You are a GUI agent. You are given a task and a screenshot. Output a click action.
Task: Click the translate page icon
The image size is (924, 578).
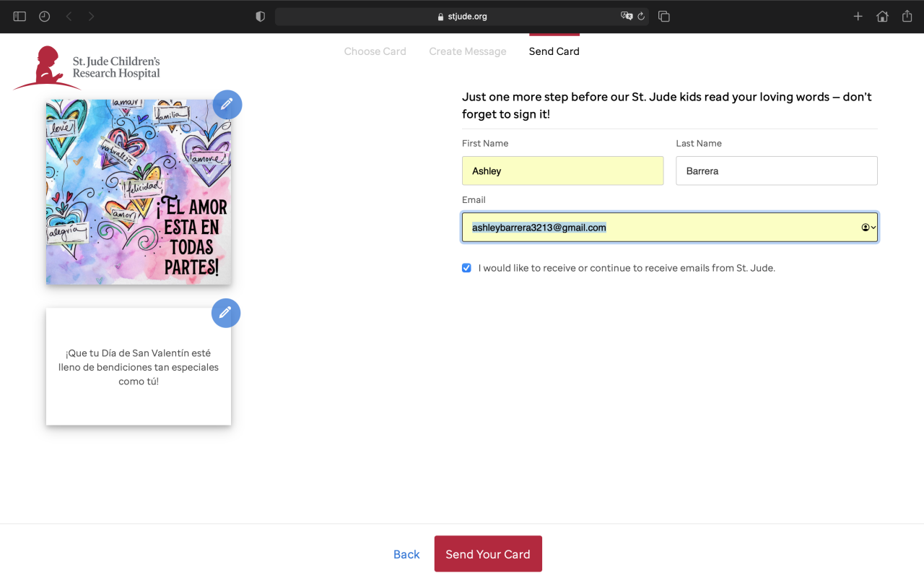pos(626,16)
